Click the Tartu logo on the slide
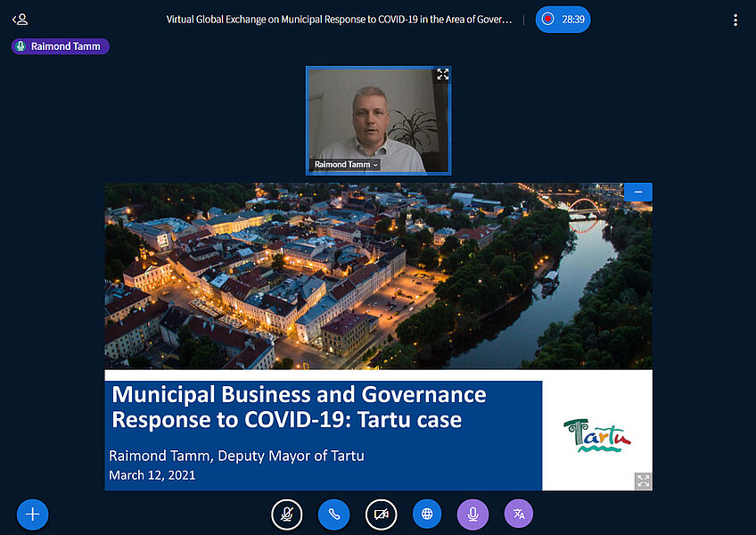Screen dimensions: 756x535 click(x=597, y=435)
